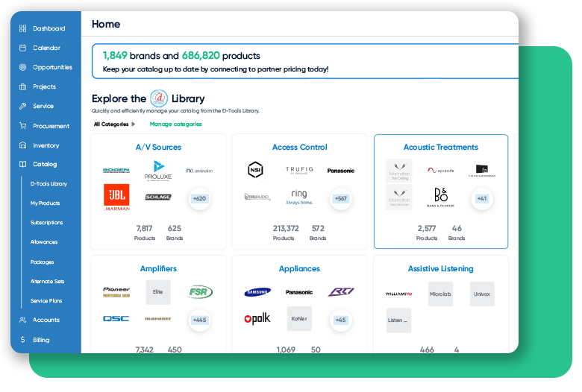Open the Acoustic Treatments category title
Viewport: 582px width, 392px height.
click(x=440, y=148)
